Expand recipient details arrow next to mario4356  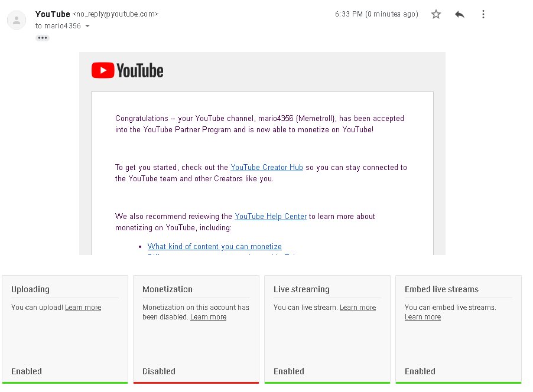(87, 26)
